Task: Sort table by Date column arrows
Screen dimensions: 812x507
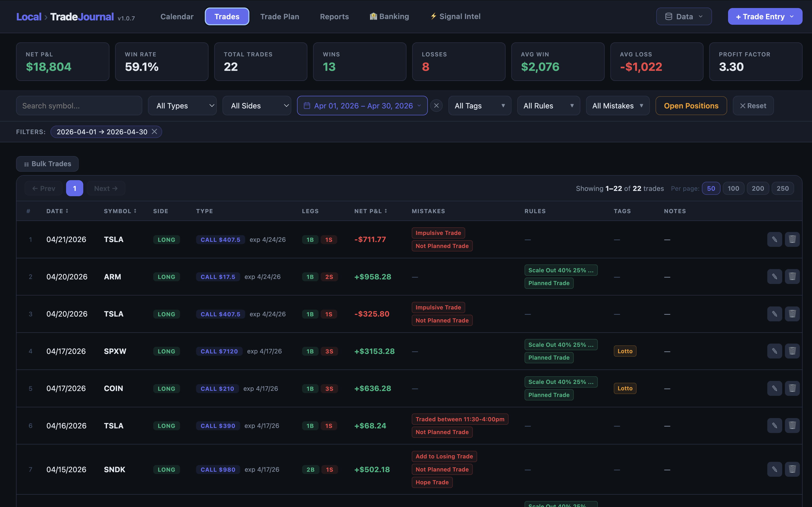Action: [x=67, y=211]
